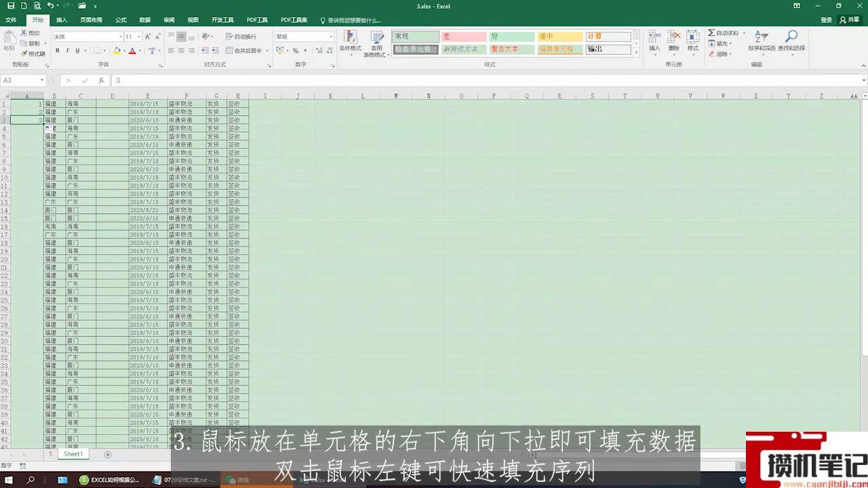Image resolution: width=868 pixels, height=488 pixels.
Task: Click the Name Box showing A3
Action: 24,80
